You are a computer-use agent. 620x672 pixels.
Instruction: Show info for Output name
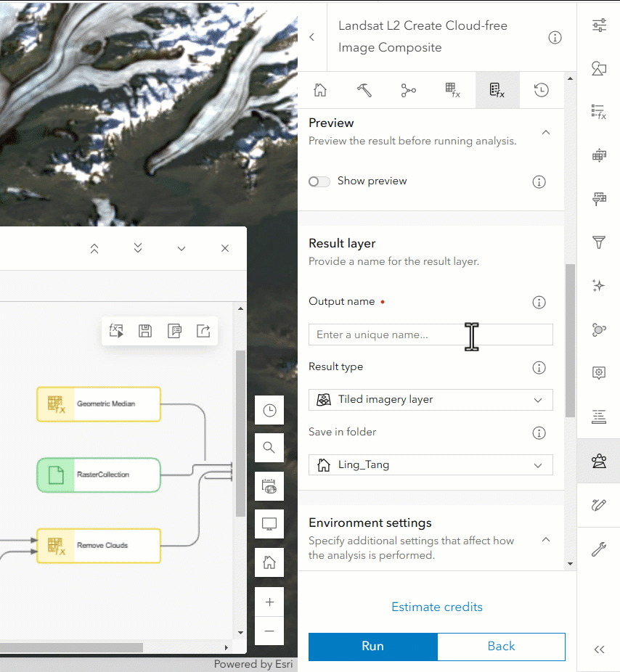[539, 302]
